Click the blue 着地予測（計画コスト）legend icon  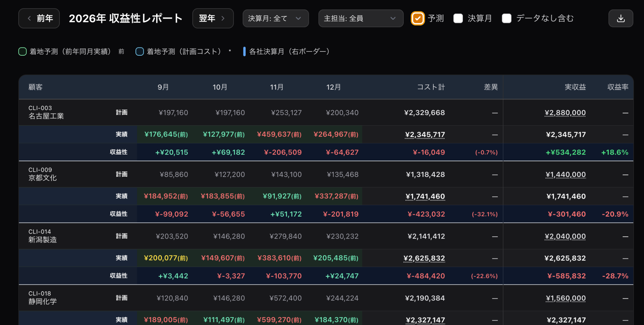coord(140,52)
